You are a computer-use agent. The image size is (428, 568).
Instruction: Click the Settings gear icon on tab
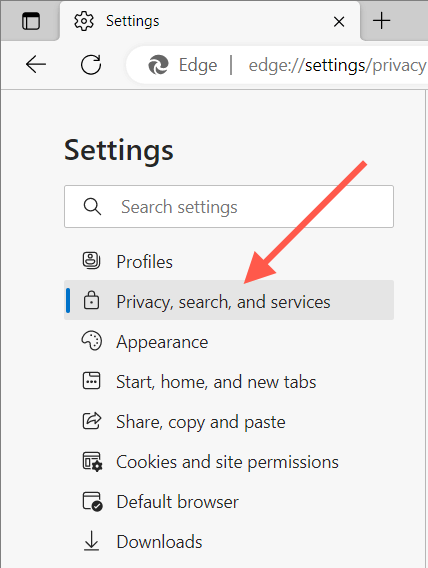click(x=84, y=21)
